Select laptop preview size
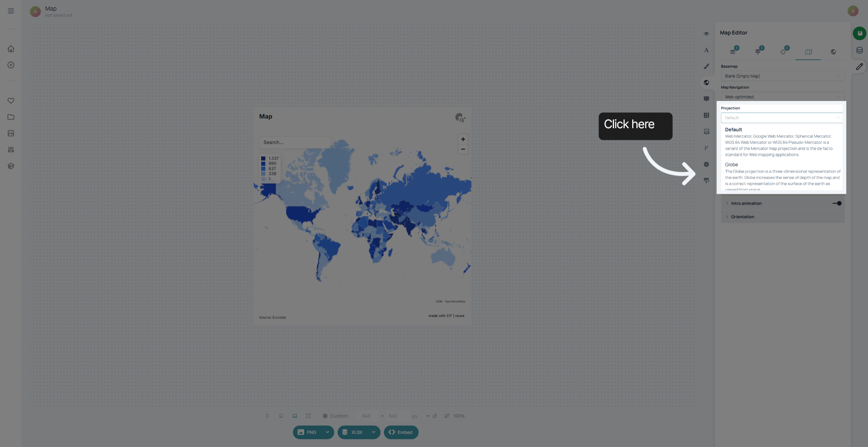The width and height of the screenshot is (868, 447). (295, 416)
